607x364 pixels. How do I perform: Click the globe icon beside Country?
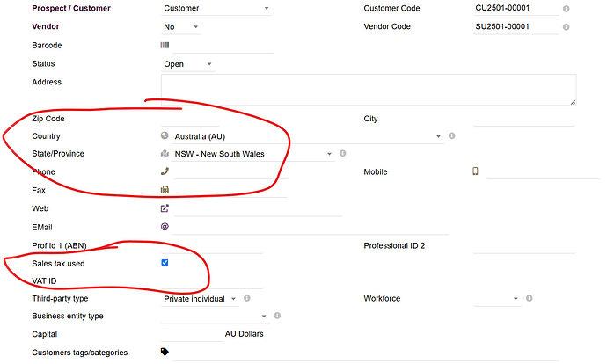[165, 136]
